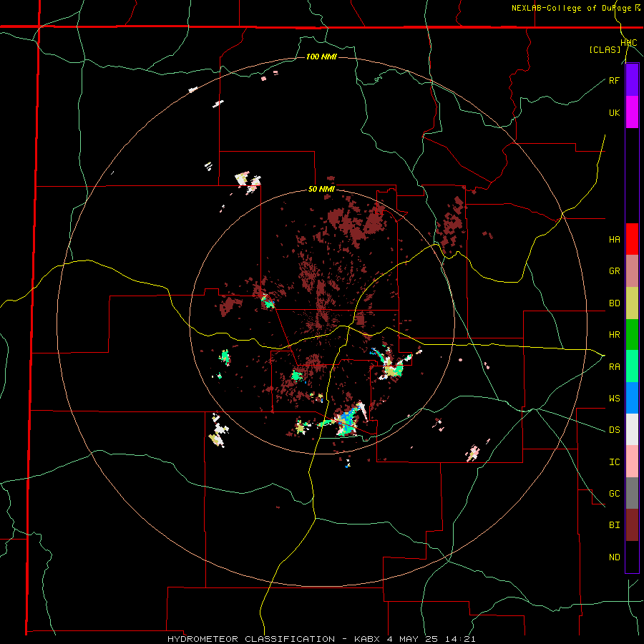Click the RF purple legend color block
The image size is (644, 644).
click(x=632, y=80)
